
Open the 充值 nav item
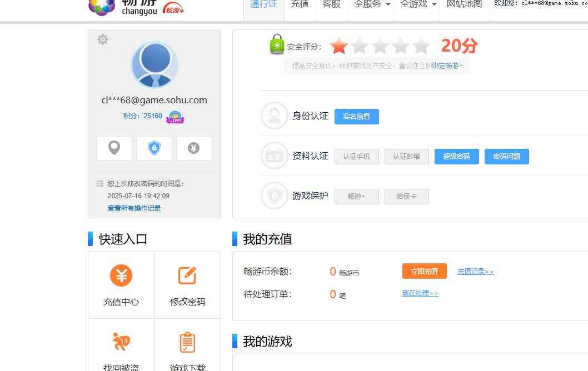300,5
